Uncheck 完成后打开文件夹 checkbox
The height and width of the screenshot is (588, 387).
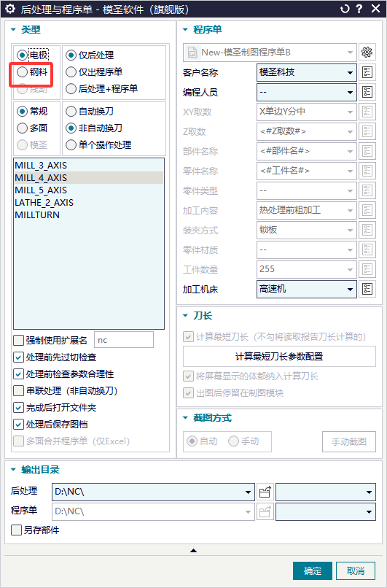click(18, 408)
